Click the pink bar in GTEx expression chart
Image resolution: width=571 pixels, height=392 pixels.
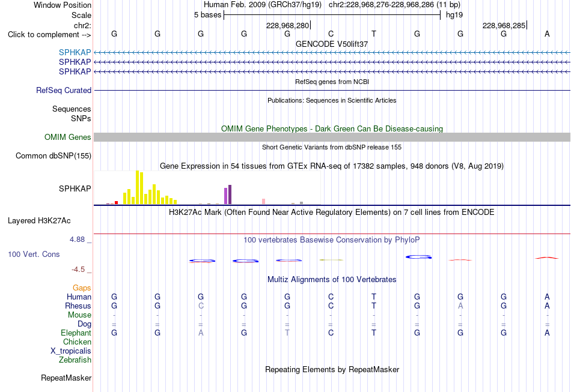point(264,202)
